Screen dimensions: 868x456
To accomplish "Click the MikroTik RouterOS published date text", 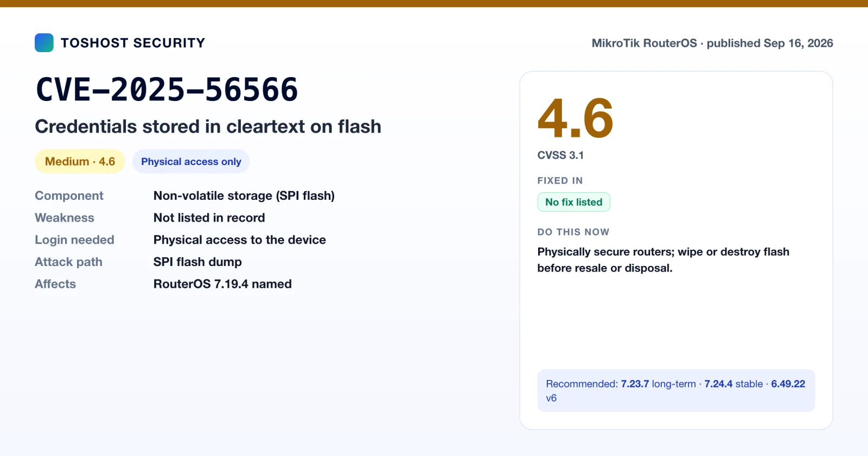I will tap(712, 43).
